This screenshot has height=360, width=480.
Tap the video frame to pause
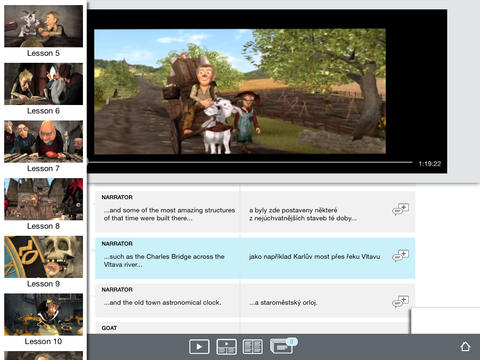click(240, 92)
